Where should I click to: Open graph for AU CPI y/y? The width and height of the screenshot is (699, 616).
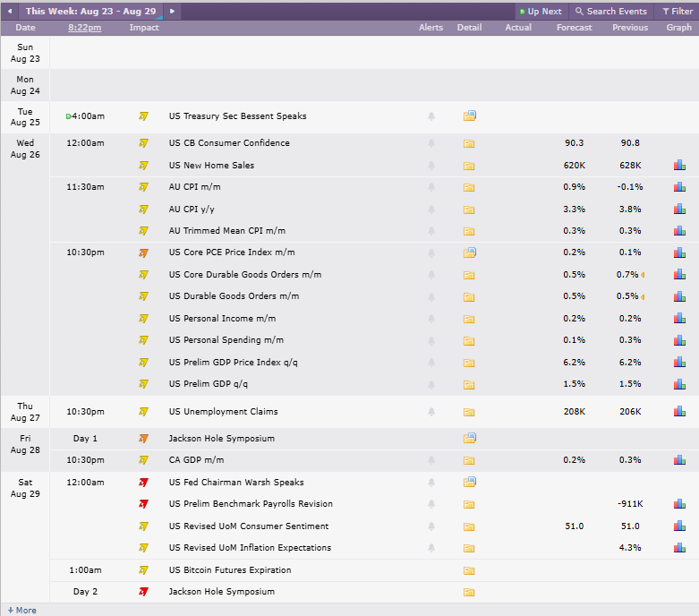[679, 209]
